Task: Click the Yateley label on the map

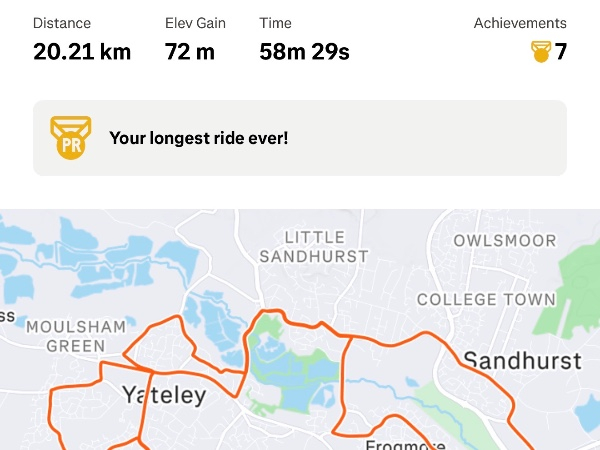Action: [163, 395]
